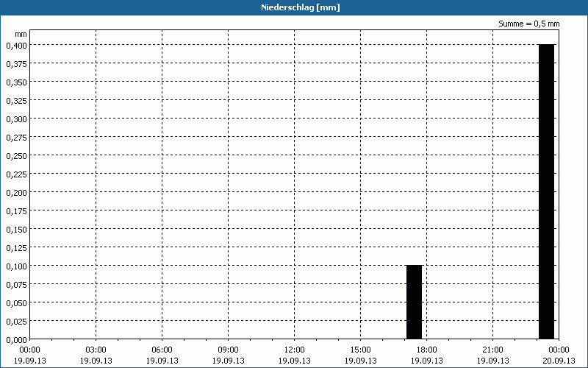588x368 pixels.
Task: Select the "06:00" time axis label
Action: (x=162, y=350)
